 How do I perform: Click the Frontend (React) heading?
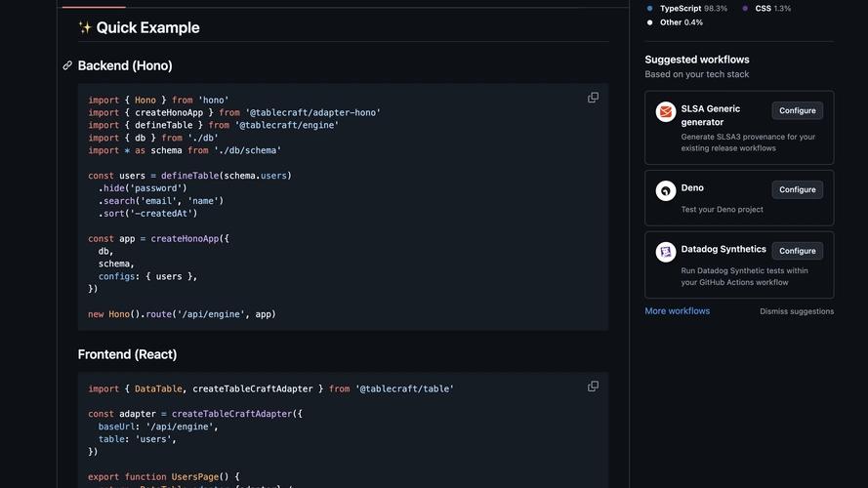point(127,354)
